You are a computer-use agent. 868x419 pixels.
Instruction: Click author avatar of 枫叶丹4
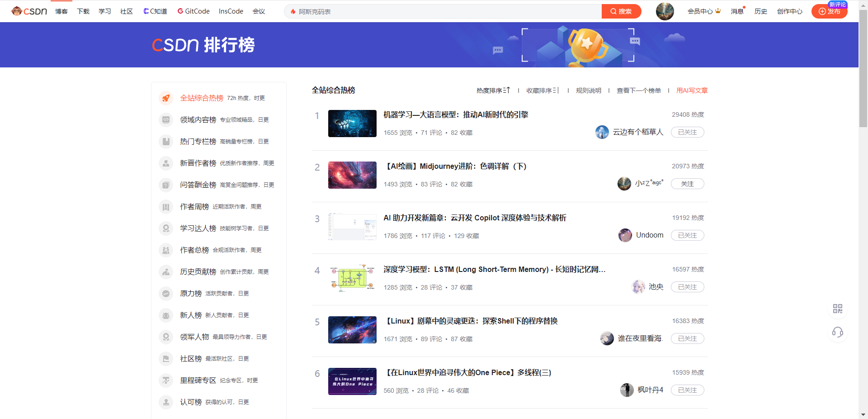[x=627, y=390]
